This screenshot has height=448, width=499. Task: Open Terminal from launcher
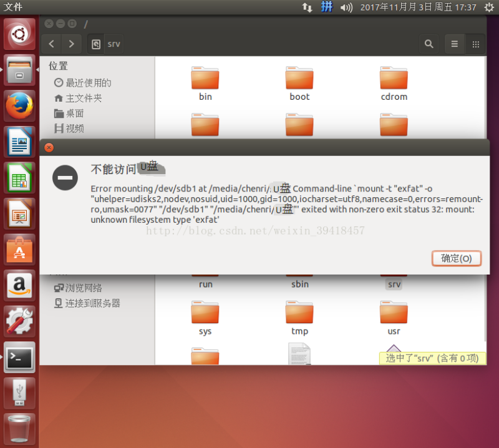tap(19, 358)
